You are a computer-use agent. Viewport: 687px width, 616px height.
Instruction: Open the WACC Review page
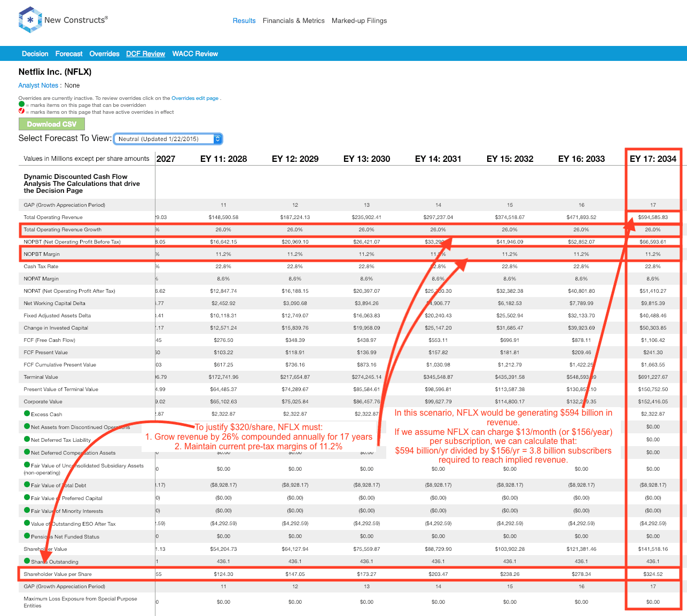pos(195,54)
